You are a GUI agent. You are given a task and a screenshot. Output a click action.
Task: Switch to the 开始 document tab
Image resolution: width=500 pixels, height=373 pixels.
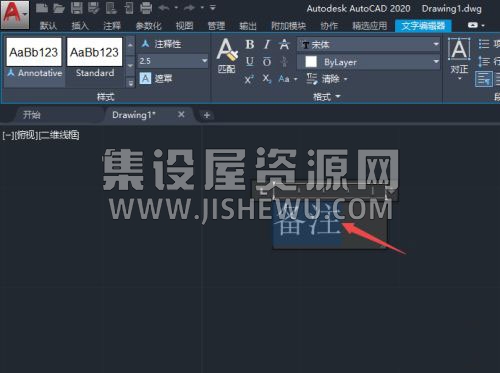coord(32,115)
